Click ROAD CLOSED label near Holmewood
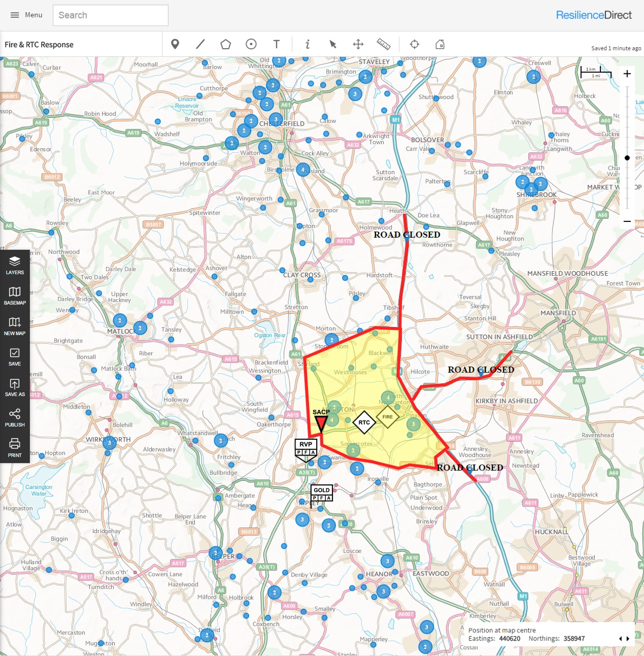 407,235
